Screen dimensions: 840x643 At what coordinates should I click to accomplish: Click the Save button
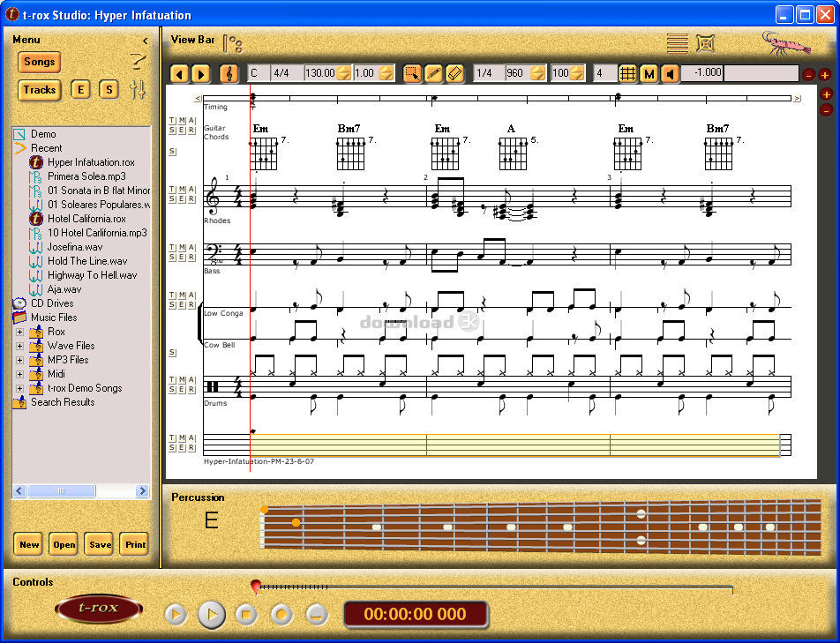pos(100,544)
